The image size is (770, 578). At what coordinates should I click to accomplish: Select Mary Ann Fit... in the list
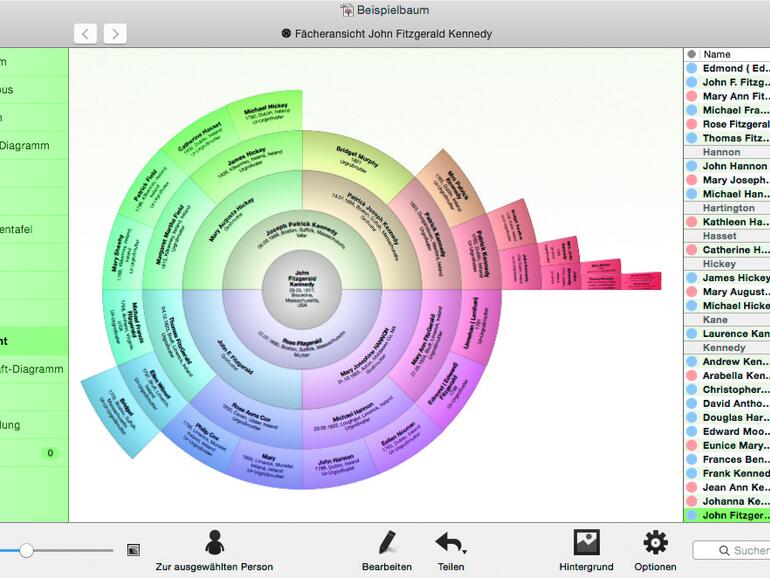(727, 96)
